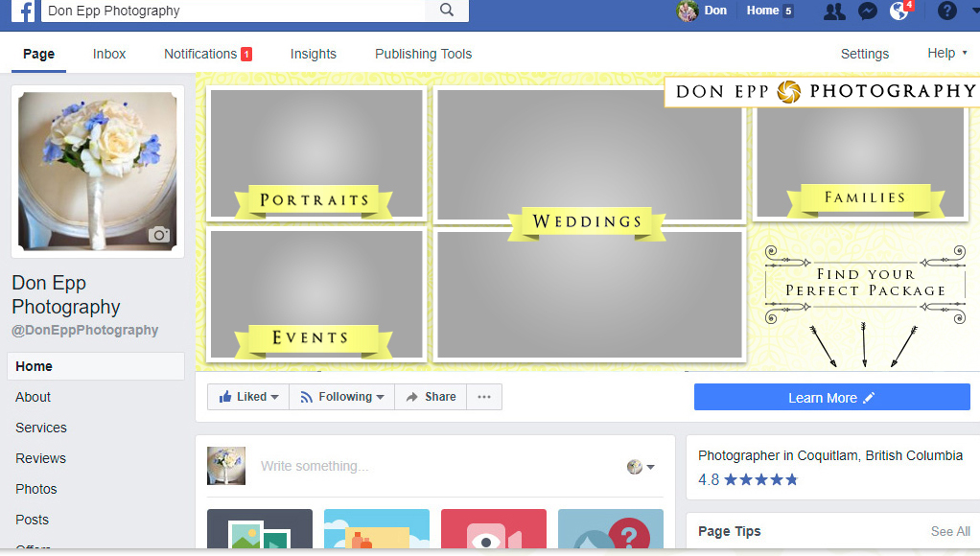Viewport: 980px width, 556px height.
Task: Click the Learn More button
Action: [x=832, y=397]
